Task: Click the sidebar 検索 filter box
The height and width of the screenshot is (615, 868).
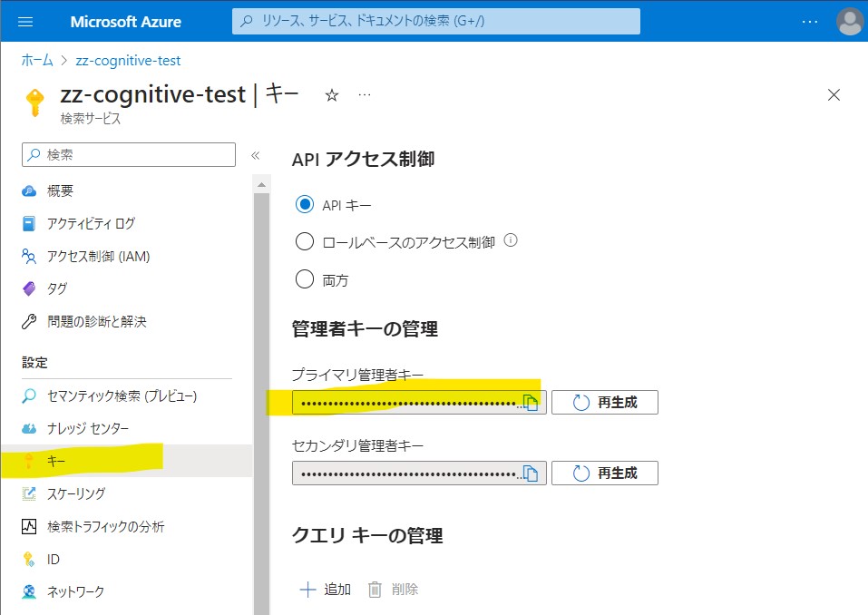Action: tap(129, 154)
